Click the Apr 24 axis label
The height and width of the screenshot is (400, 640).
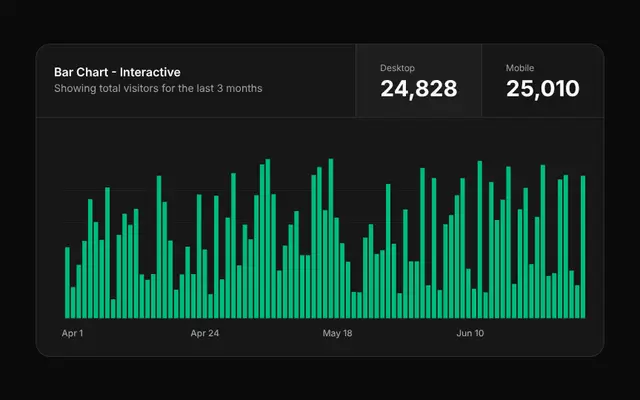click(204, 333)
